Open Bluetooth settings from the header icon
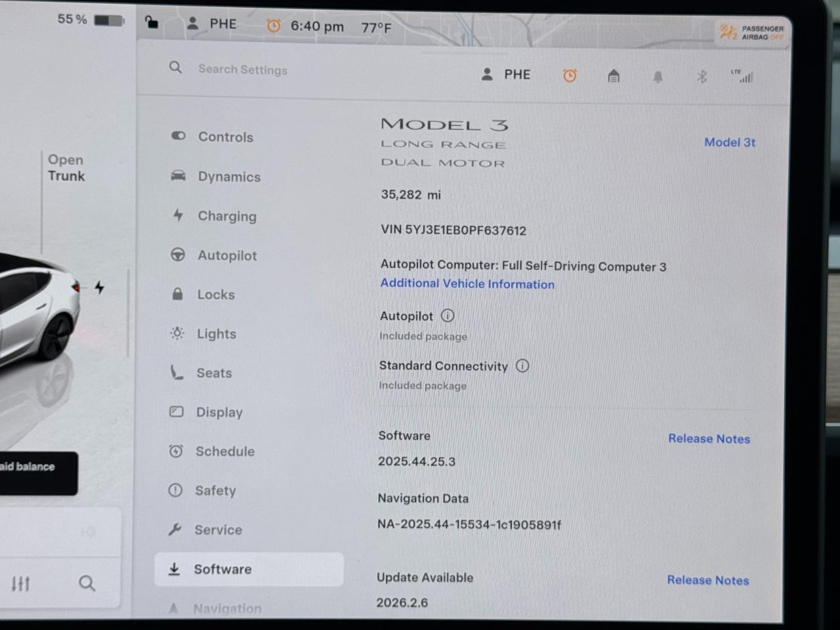Viewport: 840px width, 630px height. pyautogui.click(x=702, y=76)
